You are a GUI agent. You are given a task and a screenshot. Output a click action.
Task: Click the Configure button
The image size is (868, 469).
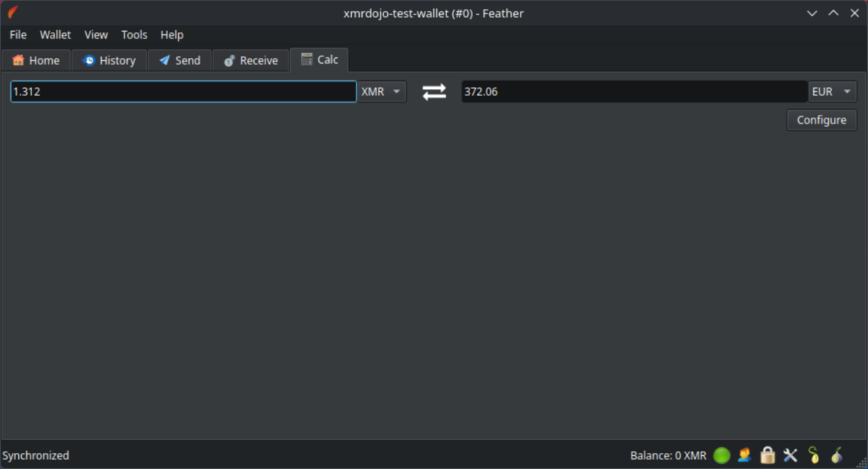click(822, 120)
